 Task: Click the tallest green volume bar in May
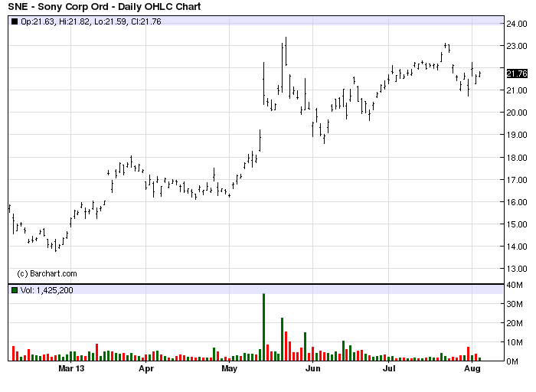click(x=263, y=327)
